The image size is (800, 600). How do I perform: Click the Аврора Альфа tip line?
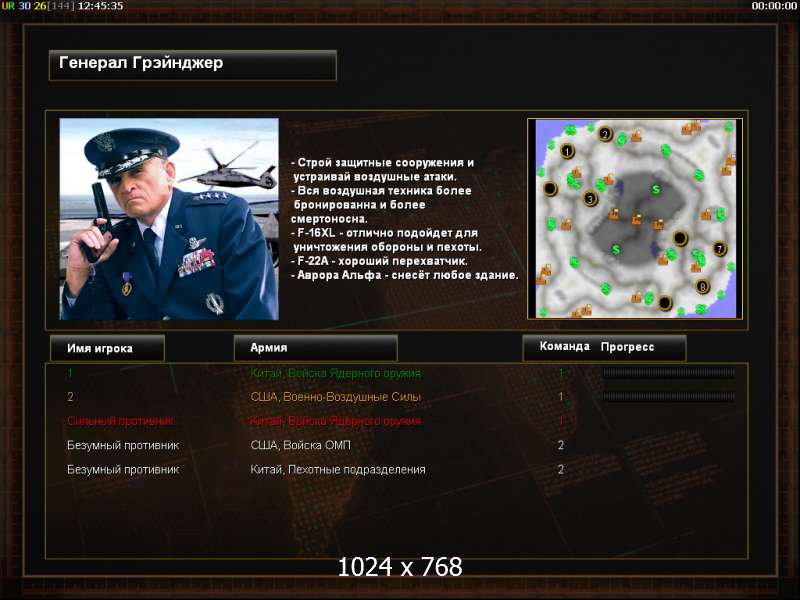tap(405, 275)
